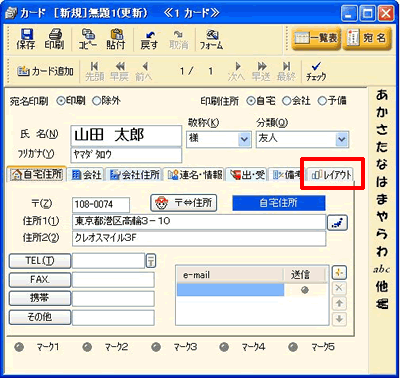Toggle the マーク3 indicator

tap(156, 347)
